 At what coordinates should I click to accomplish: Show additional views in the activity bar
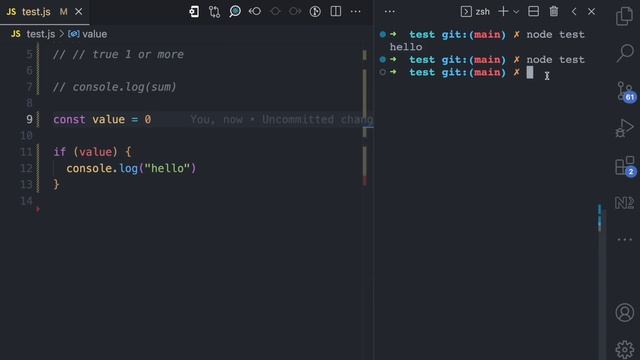point(624,240)
